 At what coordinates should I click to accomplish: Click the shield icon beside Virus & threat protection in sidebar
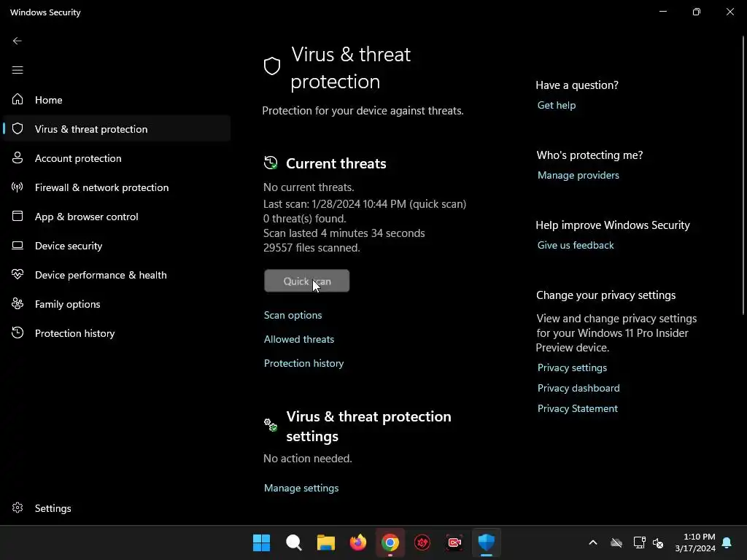click(x=18, y=128)
